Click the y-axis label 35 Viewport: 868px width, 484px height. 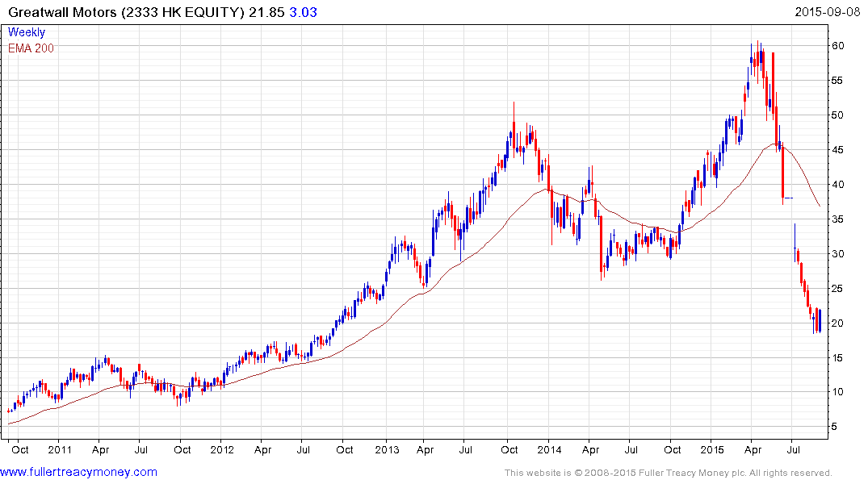tap(838, 219)
